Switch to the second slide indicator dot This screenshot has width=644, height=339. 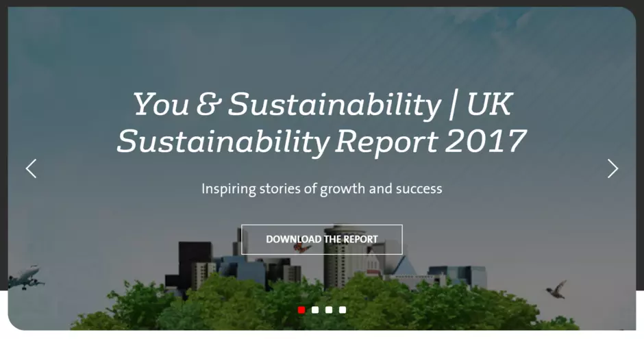point(315,310)
